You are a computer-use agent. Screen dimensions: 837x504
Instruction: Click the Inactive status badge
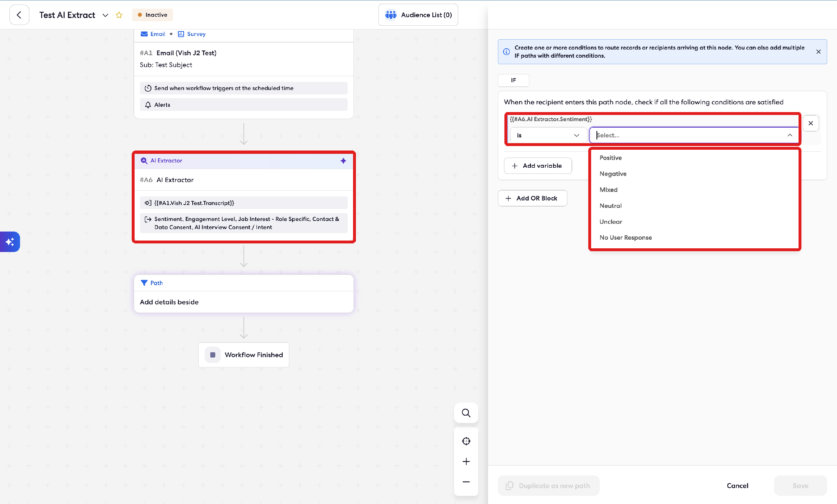point(152,15)
